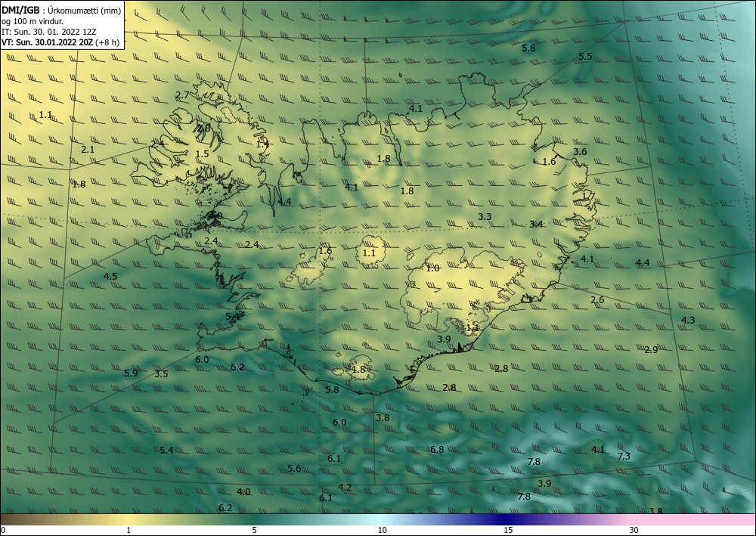The height and width of the screenshot is (536, 756).
Task: Select the 1.7 value label
Action: click(589, 196)
